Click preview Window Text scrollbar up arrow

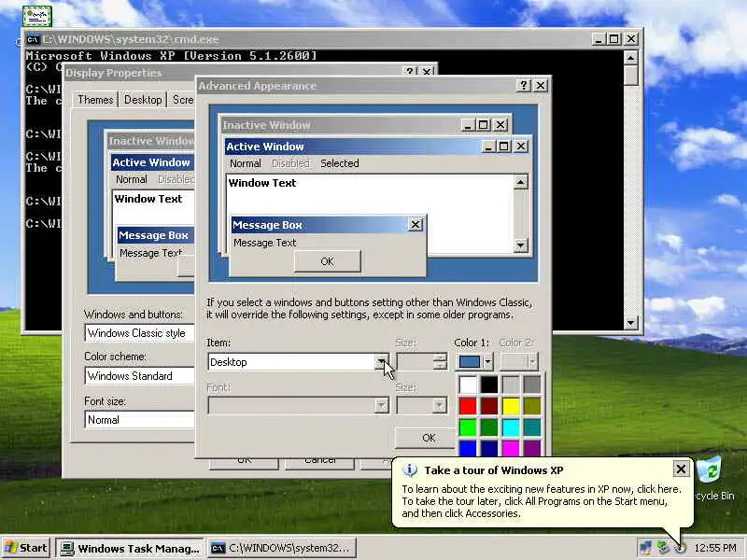pos(520,182)
